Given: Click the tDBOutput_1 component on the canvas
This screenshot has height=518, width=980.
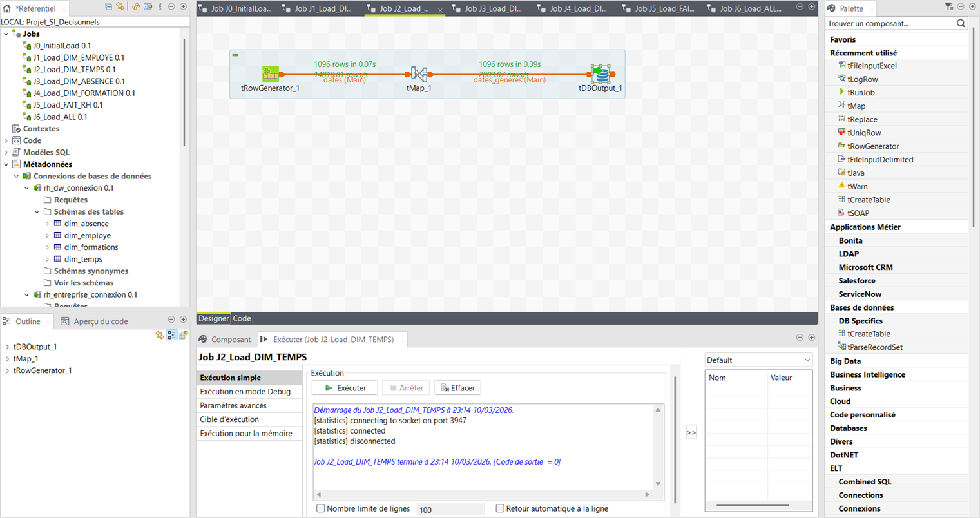Looking at the screenshot, I should coord(600,74).
